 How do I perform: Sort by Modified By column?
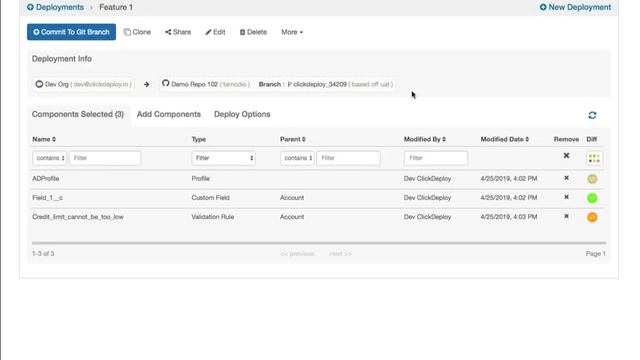[x=424, y=139]
